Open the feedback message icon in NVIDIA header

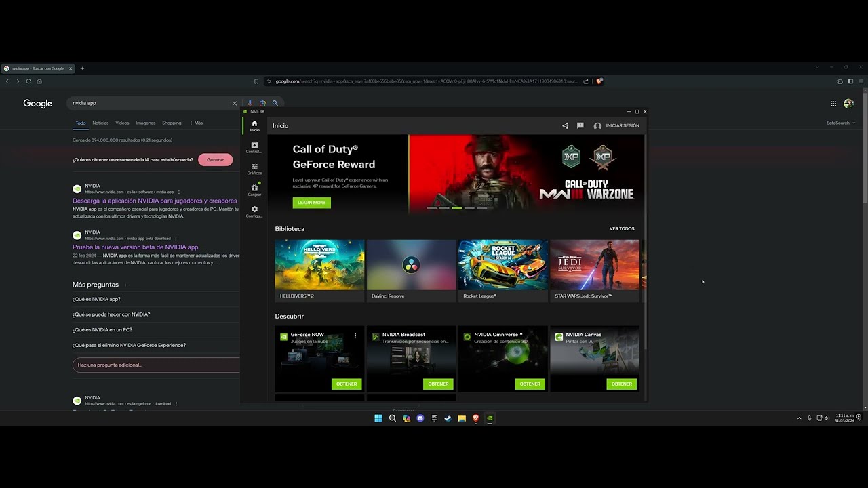(x=580, y=125)
